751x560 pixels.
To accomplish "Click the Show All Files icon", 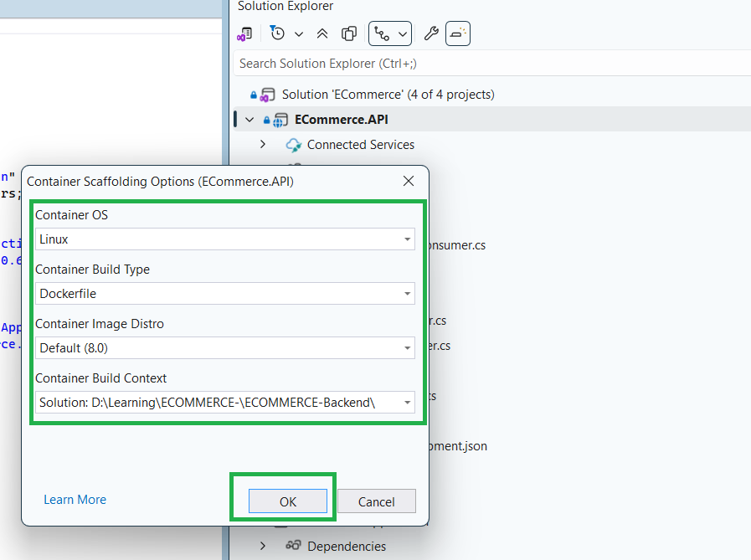I will point(348,33).
